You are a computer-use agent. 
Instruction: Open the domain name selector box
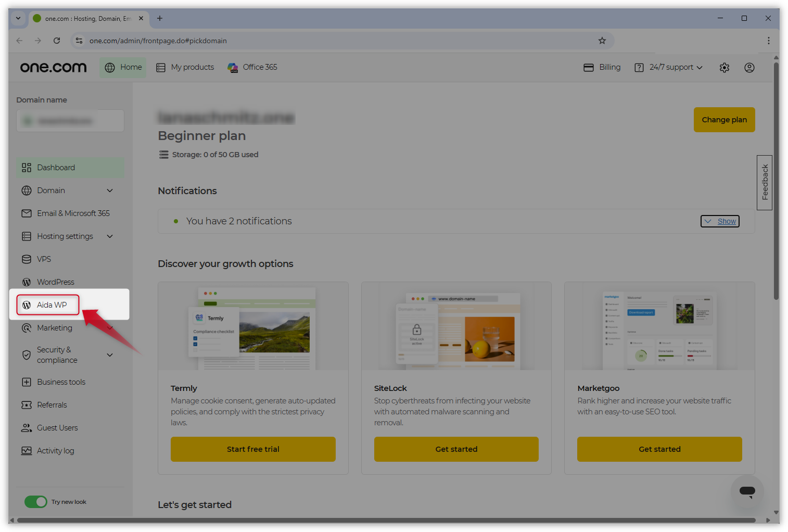(x=70, y=121)
